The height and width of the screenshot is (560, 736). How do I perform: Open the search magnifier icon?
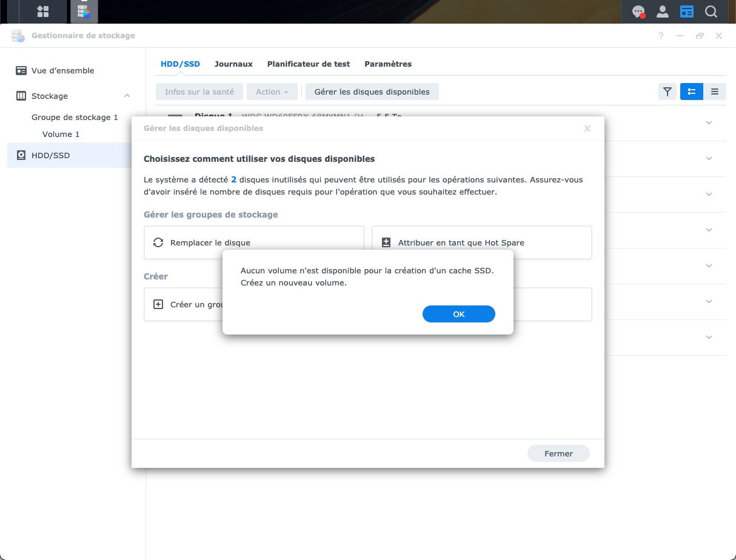[711, 12]
